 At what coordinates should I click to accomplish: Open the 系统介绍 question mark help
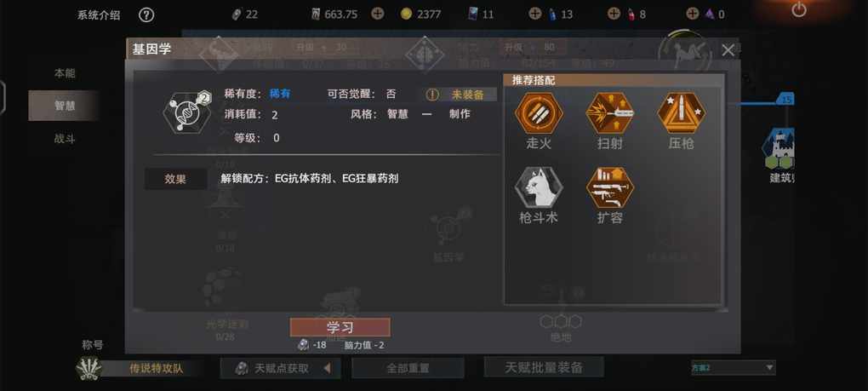click(146, 15)
